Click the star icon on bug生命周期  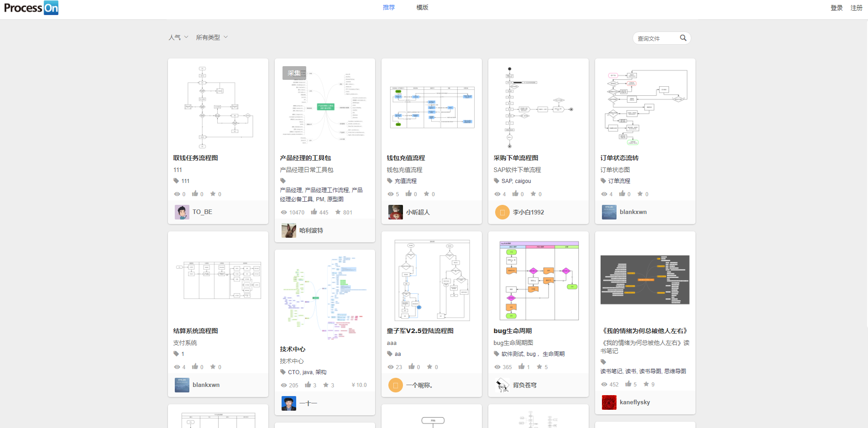[x=539, y=366]
